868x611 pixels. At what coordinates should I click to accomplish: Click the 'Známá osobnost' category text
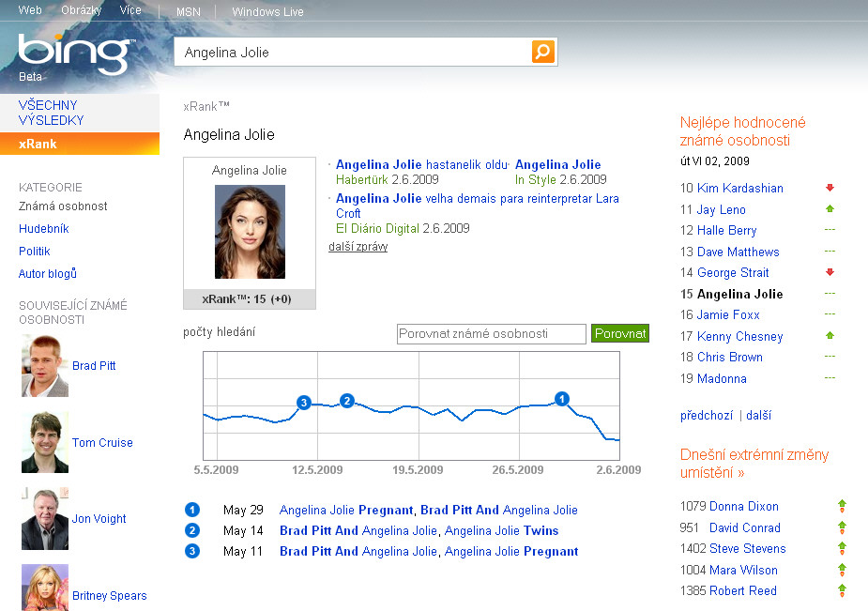pos(63,206)
